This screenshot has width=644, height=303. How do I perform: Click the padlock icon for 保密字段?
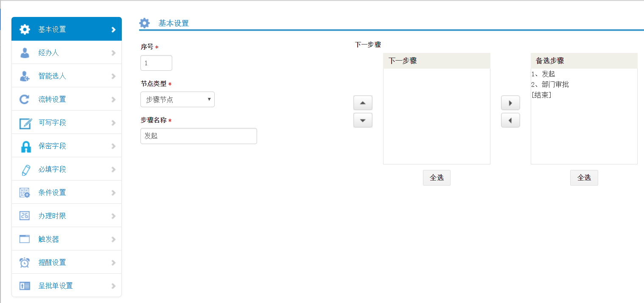tap(26, 147)
